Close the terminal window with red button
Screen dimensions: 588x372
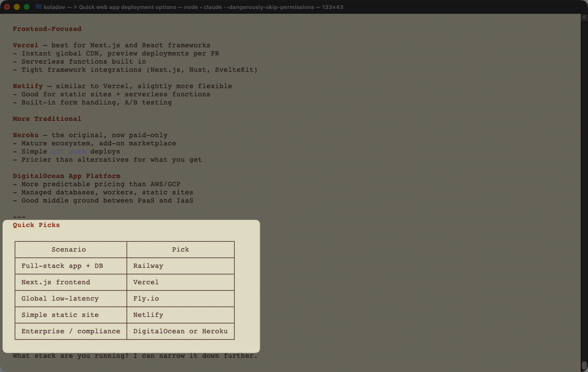tap(7, 7)
